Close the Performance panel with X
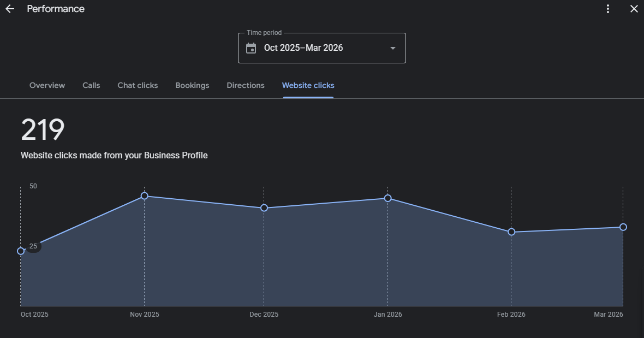This screenshot has height=338, width=644. point(634,9)
